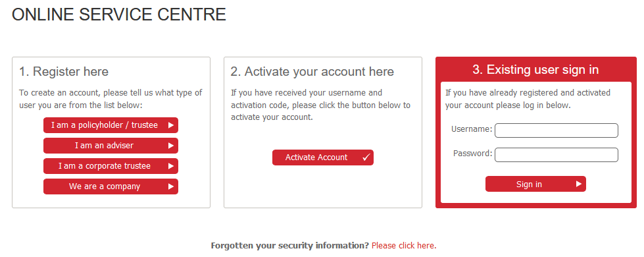This screenshot has height=257, width=644.
Task: Sign in with the Sign in button
Action: tap(535, 185)
